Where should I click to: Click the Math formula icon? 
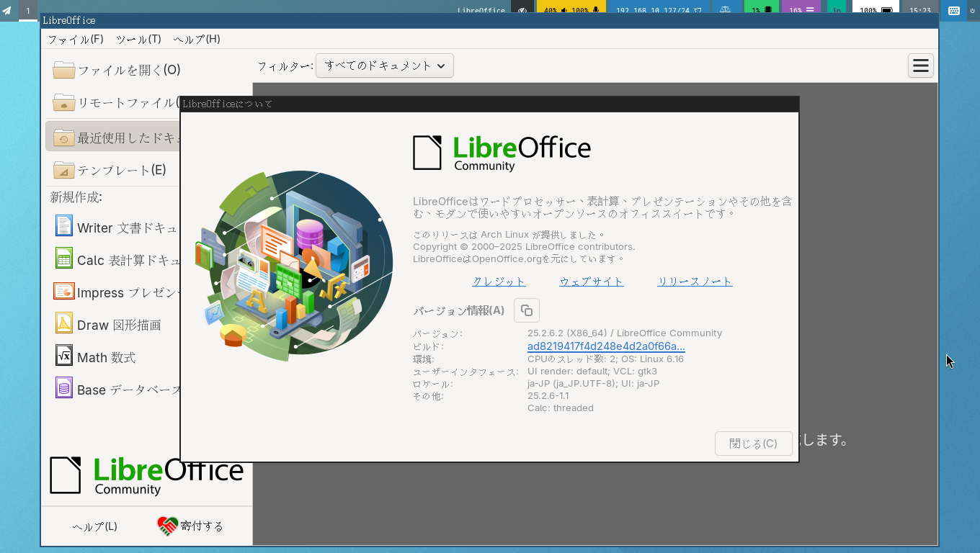point(64,356)
